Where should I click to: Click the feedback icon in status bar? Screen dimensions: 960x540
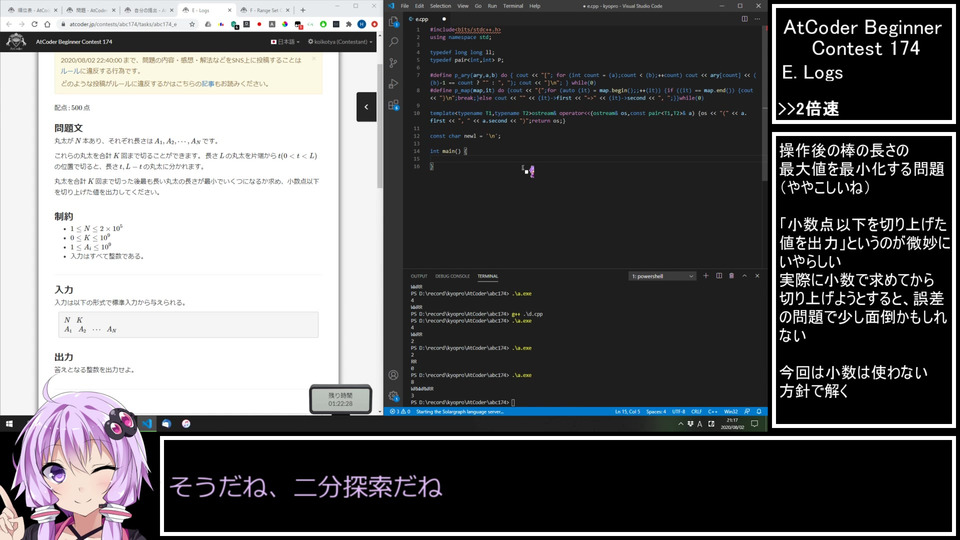pos(747,412)
